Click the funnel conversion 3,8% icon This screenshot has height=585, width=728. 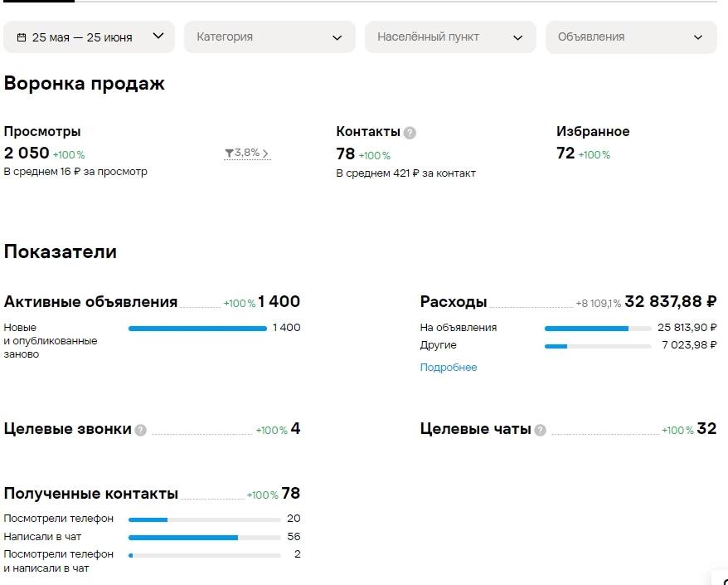(x=229, y=153)
